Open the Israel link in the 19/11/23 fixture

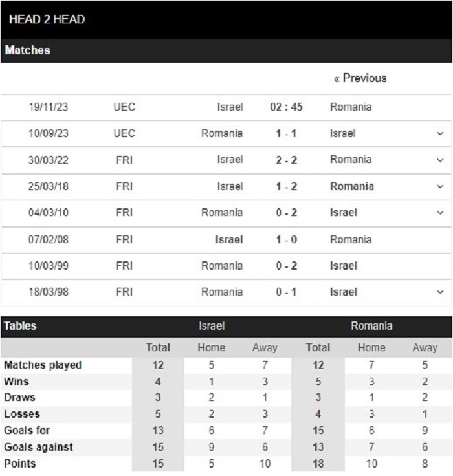pyautogui.click(x=230, y=107)
